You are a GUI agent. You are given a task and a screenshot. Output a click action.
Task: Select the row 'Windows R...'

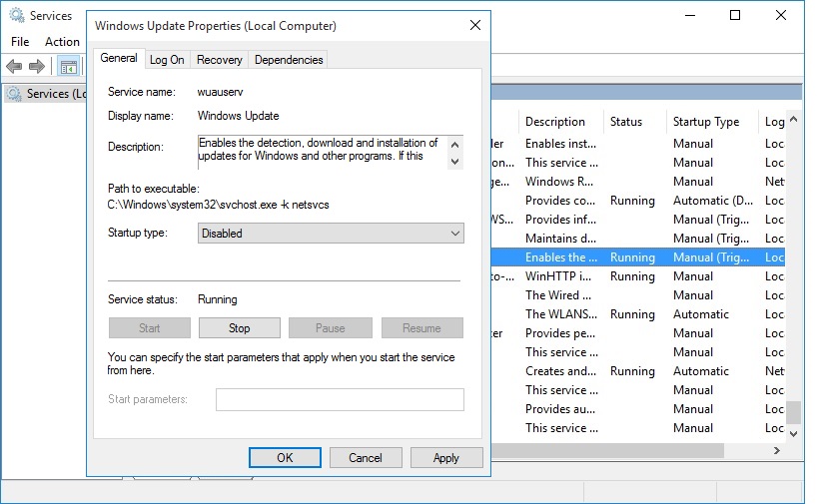(638, 182)
